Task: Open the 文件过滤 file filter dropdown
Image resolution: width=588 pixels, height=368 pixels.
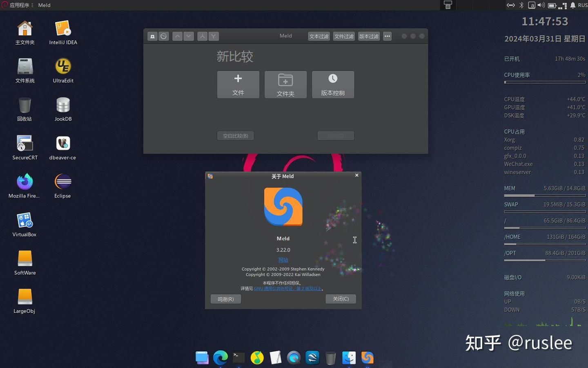Action: pyautogui.click(x=344, y=36)
